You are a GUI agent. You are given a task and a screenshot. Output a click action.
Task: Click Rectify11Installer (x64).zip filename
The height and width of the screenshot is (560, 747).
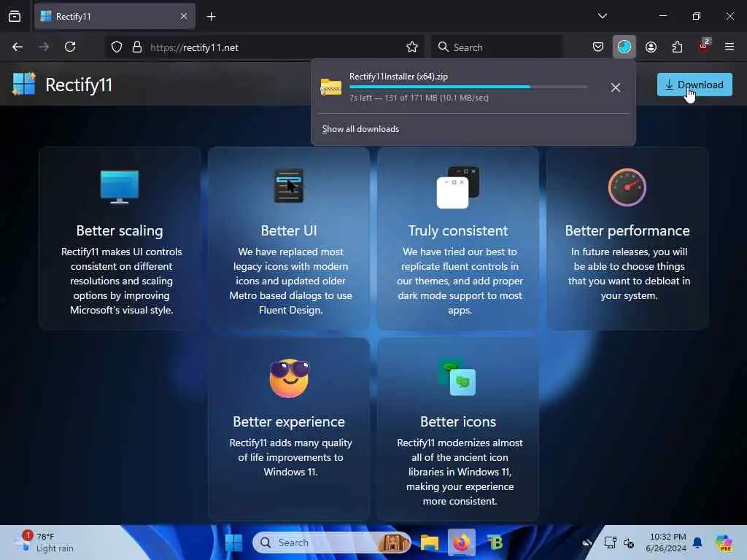click(x=398, y=77)
